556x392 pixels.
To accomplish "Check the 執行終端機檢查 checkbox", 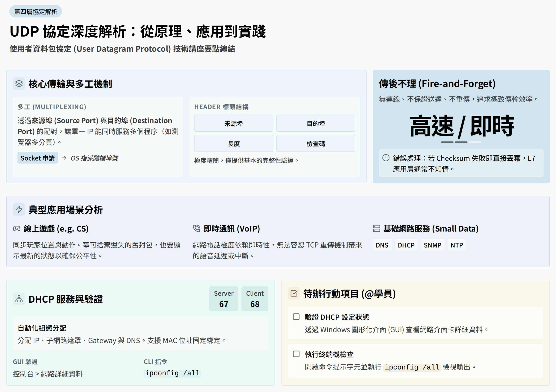I will point(296,354).
